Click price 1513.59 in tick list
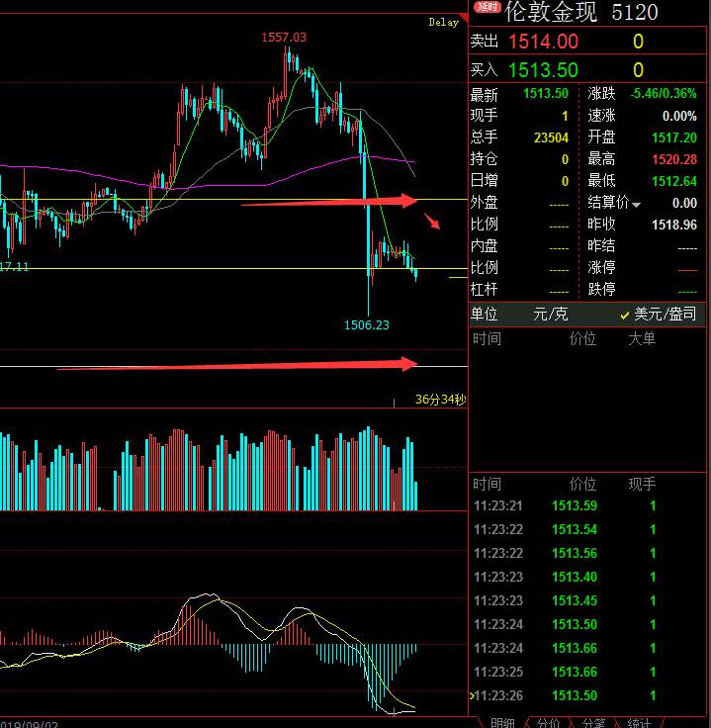Viewport: 711px width, 728px height. 575,505
